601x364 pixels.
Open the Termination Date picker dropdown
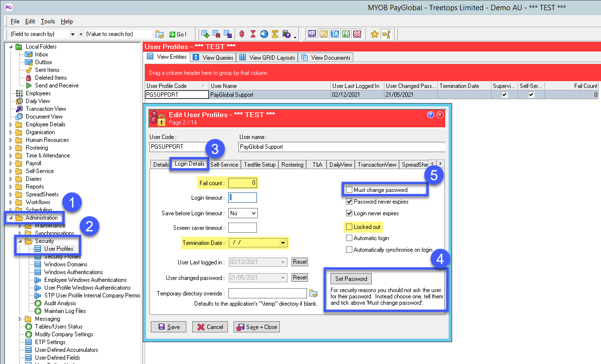(x=283, y=243)
